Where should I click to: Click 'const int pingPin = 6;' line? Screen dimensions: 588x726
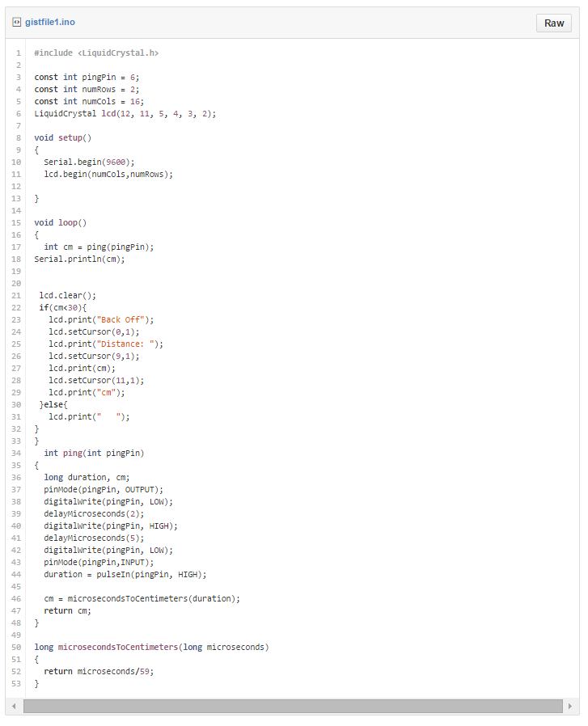tap(87, 78)
